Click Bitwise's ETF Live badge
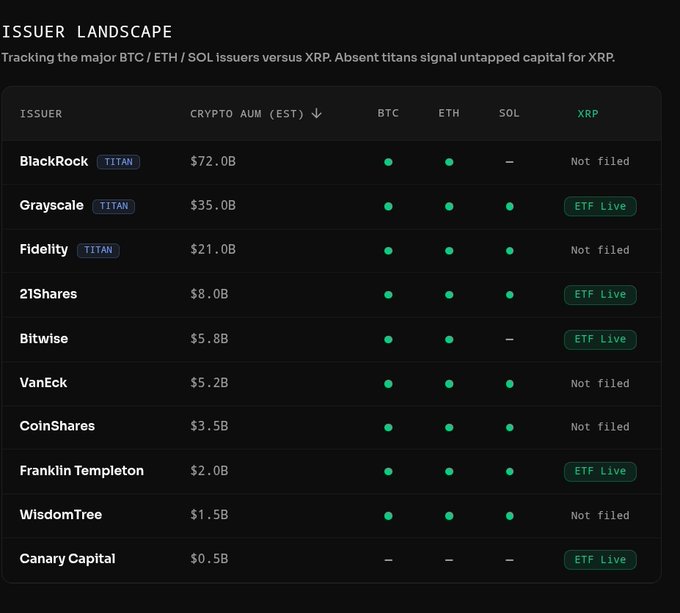Image resolution: width=680 pixels, height=613 pixels. tap(600, 339)
